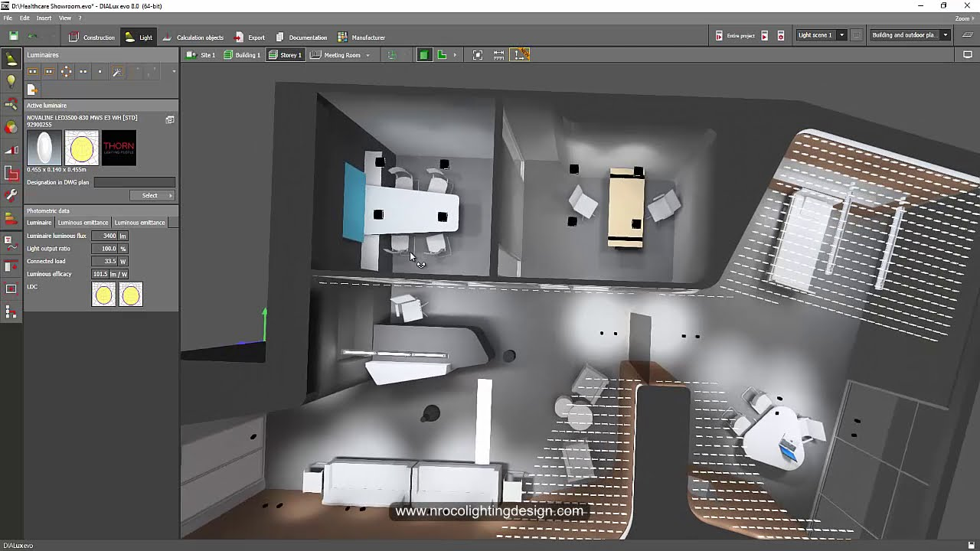
Task: Switch to the Luminaire photometric tab
Action: (x=39, y=223)
